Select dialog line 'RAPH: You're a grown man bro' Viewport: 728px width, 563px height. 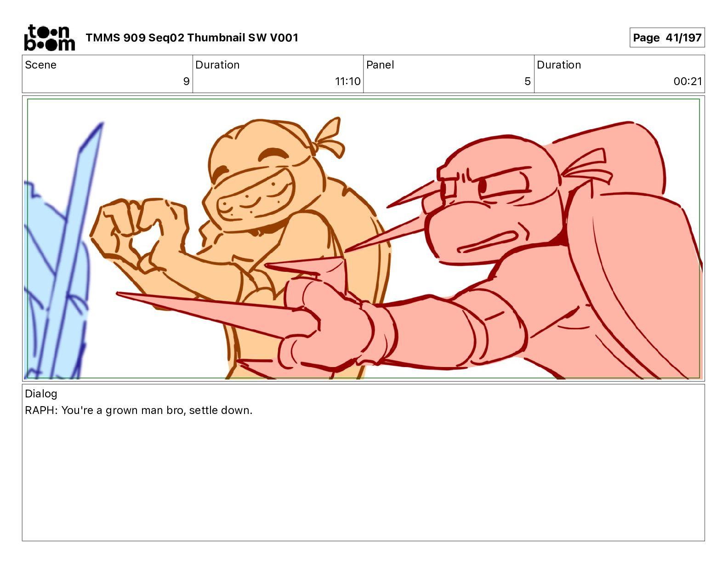point(105,410)
